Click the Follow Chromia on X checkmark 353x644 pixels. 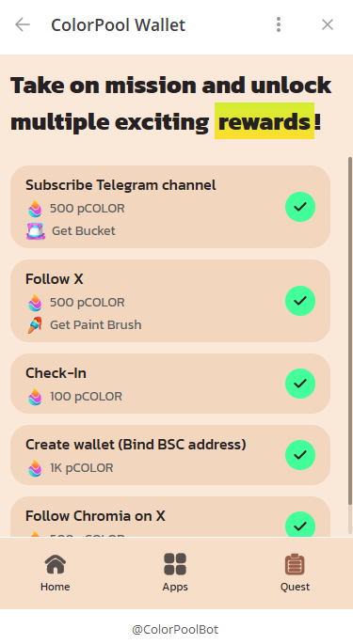pos(300,525)
